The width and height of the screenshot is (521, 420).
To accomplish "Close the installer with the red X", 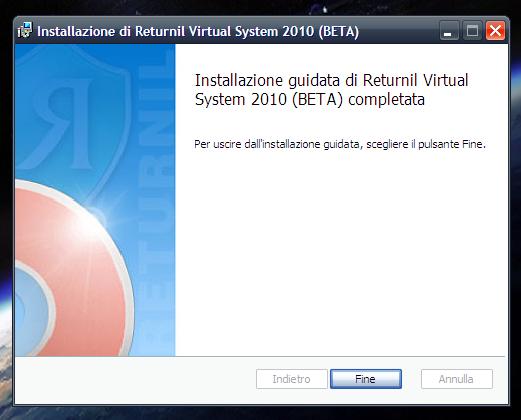I will click(x=495, y=31).
